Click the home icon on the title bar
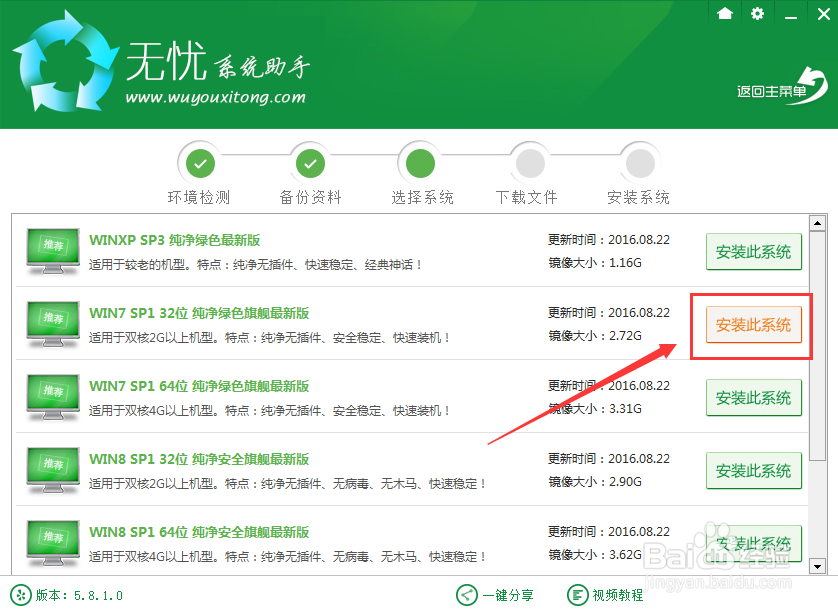 coord(724,14)
